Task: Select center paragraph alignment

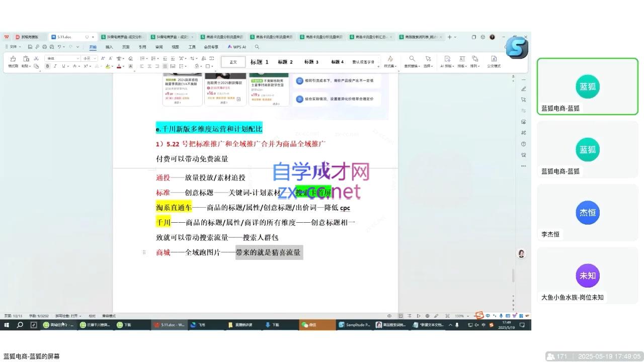Action: pos(149,66)
